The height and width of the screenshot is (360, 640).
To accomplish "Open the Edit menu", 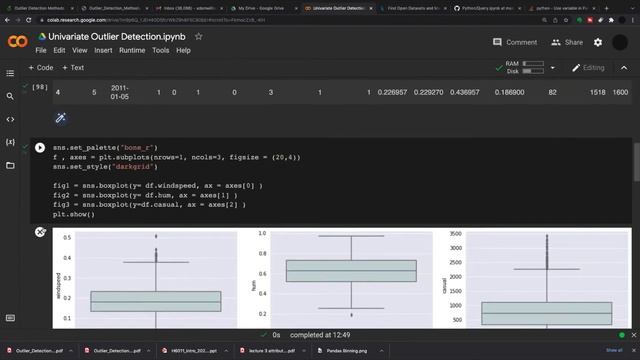I will click(x=59, y=50).
